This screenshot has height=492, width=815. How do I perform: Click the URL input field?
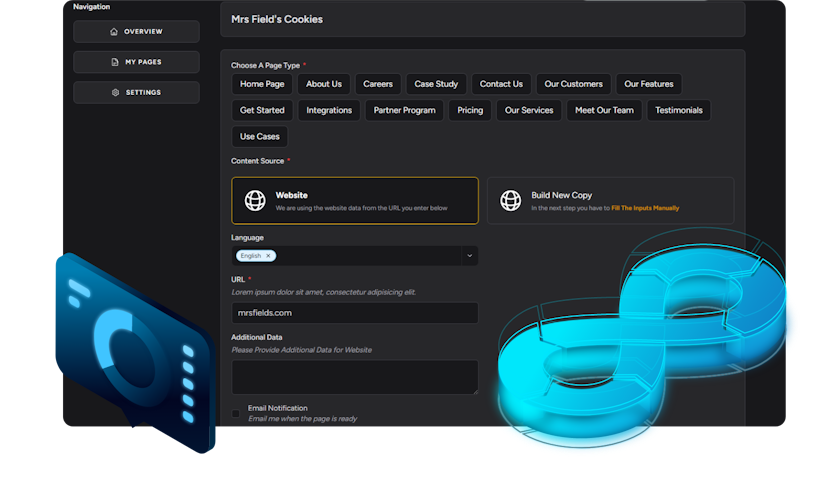pos(354,313)
